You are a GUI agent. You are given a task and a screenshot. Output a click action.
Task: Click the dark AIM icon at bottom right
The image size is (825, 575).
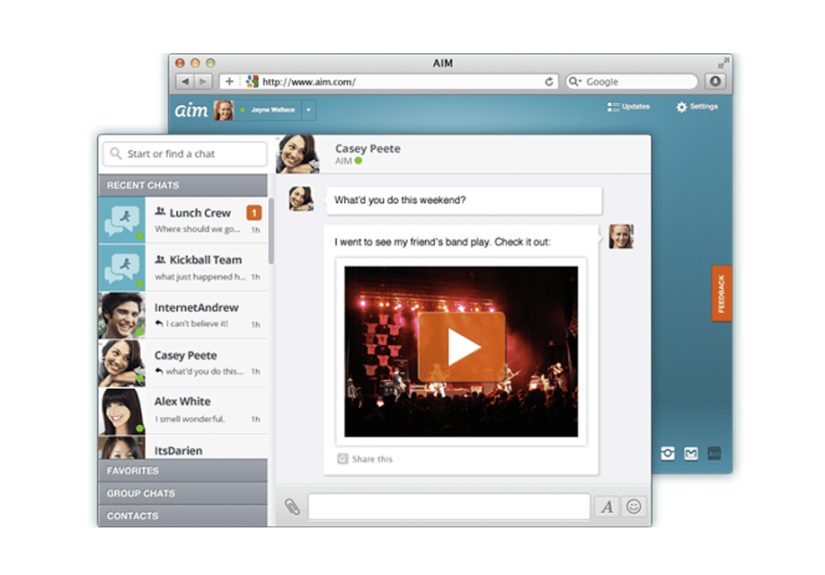click(x=714, y=453)
